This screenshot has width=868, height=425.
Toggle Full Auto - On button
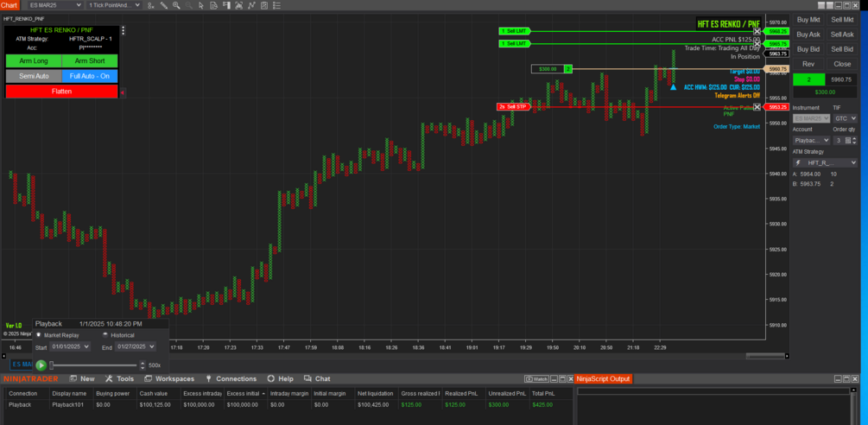[90, 76]
